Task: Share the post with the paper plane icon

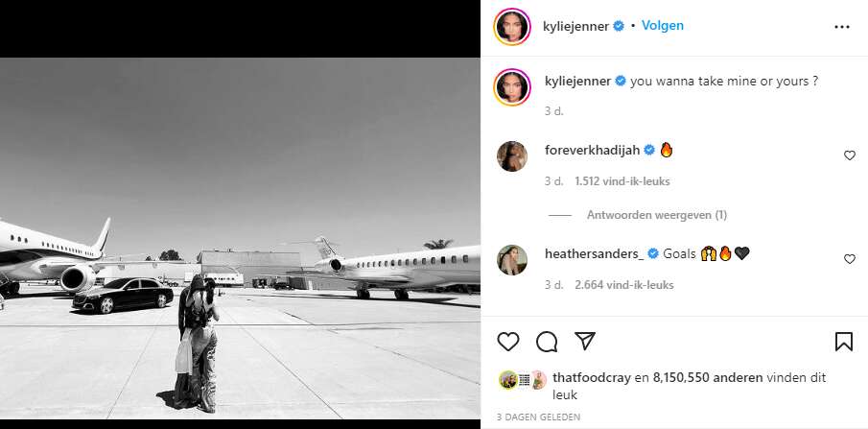Action: pyautogui.click(x=584, y=341)
